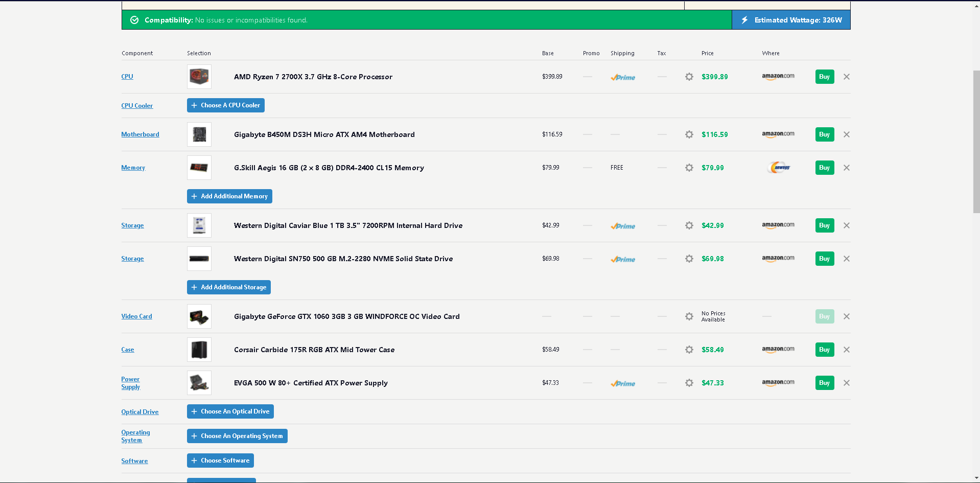The width and height of the screenshot is (980, 483).
Task: Open price settings gear for the Ryzen CPU
Action: [x=689, y=77]
